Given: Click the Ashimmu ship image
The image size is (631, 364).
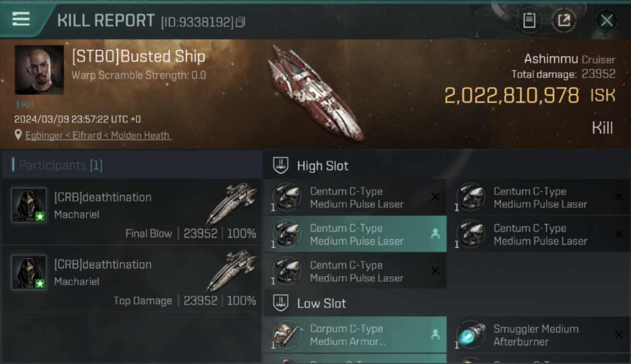Looking at the screenshot, I should (x=315, y=93).
